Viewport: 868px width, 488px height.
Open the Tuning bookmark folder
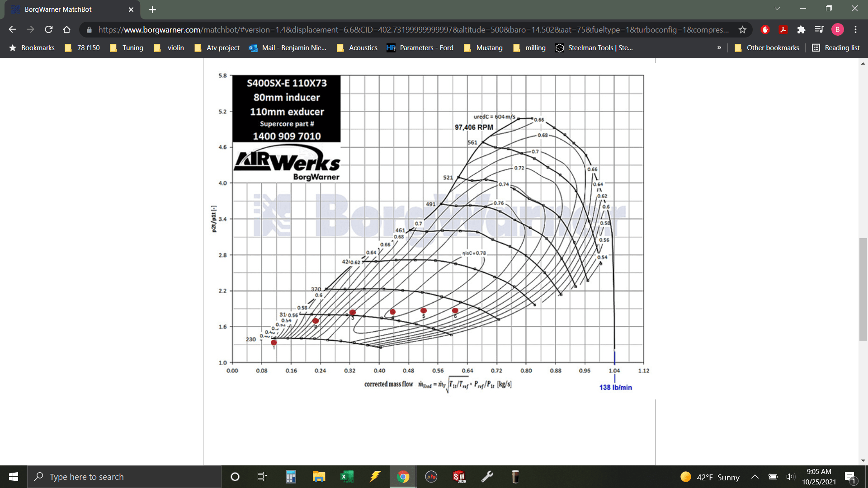127,48
